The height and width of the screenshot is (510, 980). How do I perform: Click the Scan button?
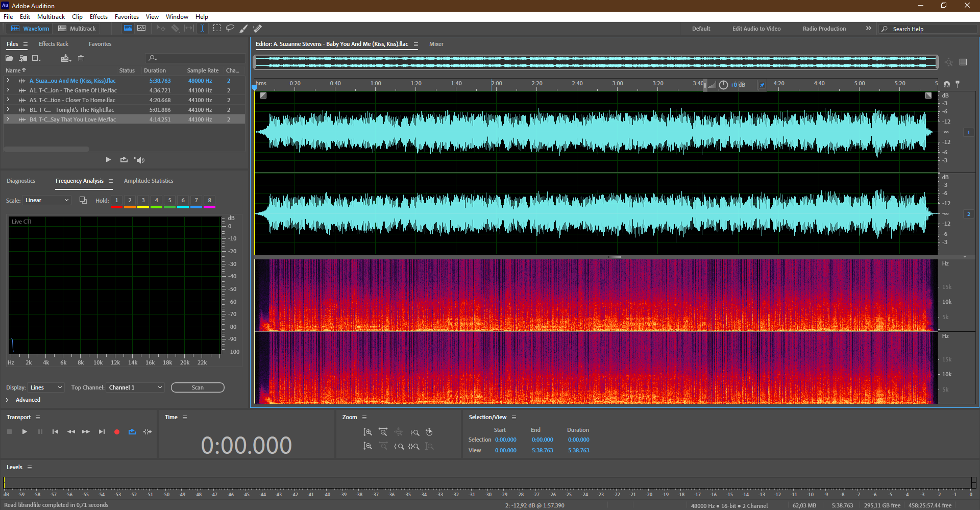198,387
